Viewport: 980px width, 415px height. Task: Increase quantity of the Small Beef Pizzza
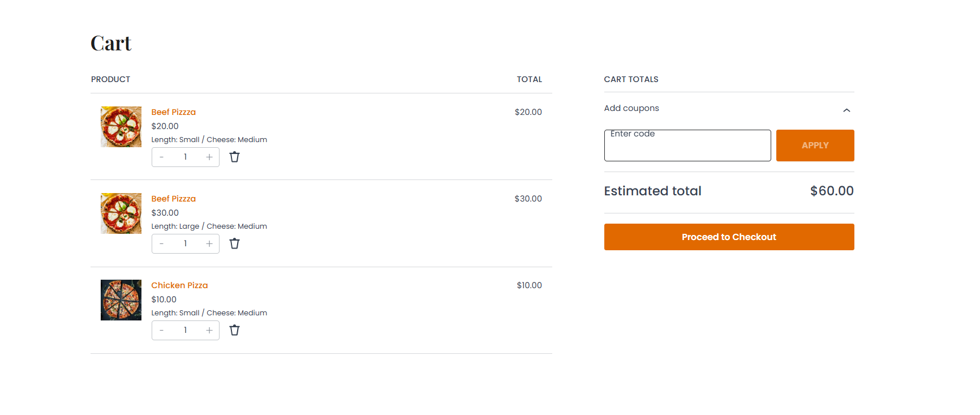tap(209, 157)
